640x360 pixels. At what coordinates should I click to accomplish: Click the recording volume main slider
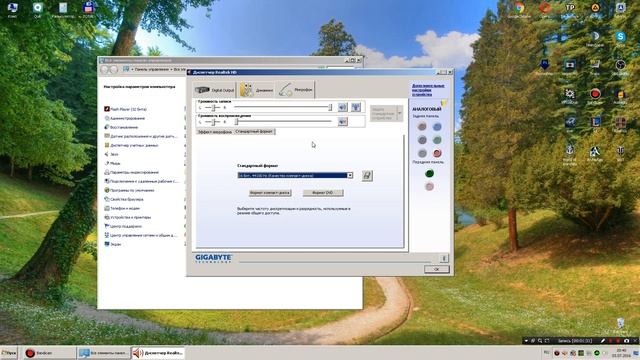tap(283, 107)
